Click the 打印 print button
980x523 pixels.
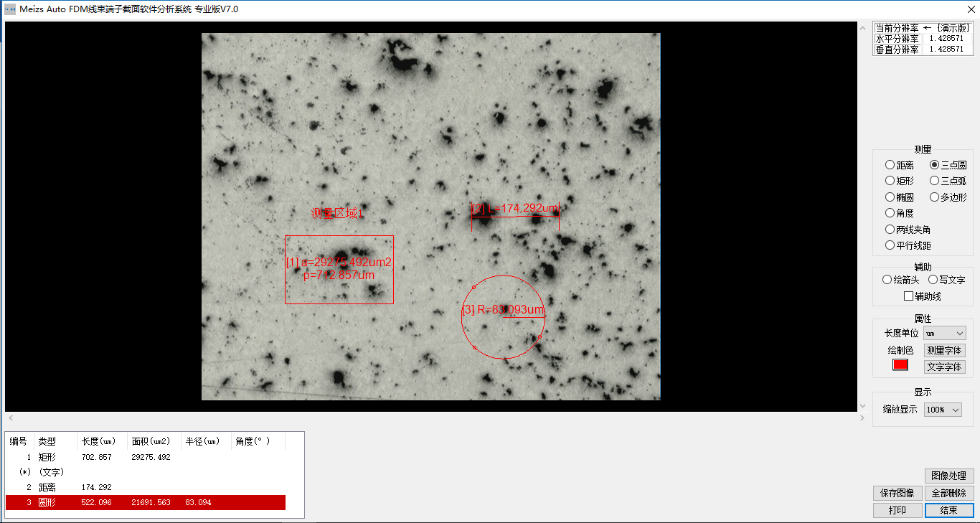[x=897, y=510]
